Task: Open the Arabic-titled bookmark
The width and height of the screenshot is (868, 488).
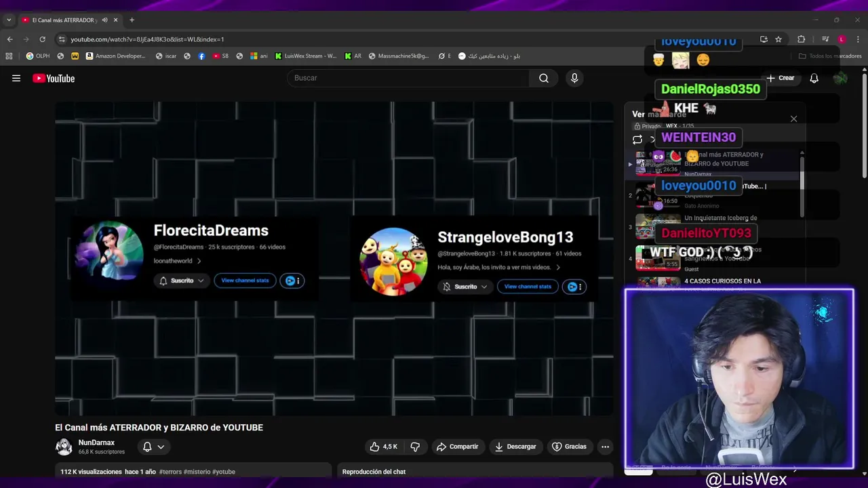Action: click(x=489, y=56)
